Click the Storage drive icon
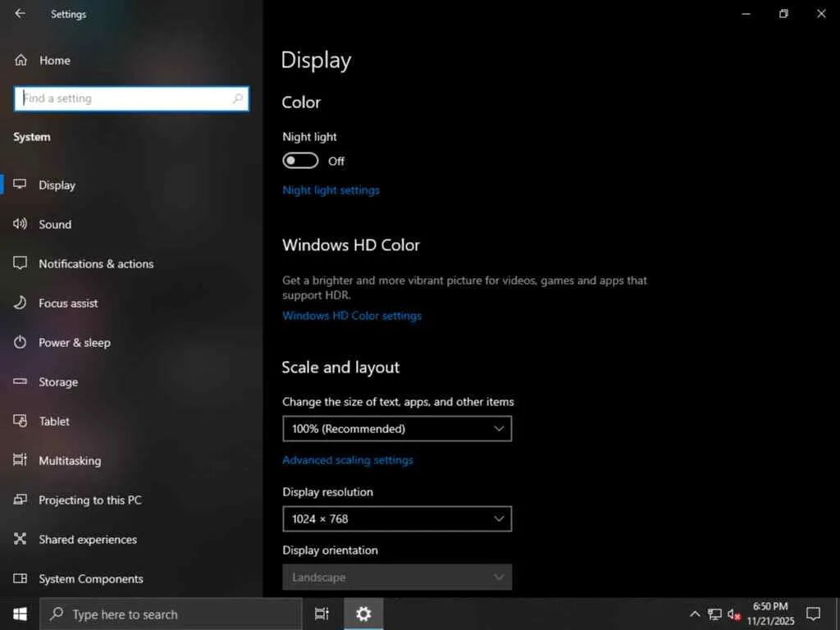This screenshot has height=630, width=840. pyautogui.click(x=20, y=381)
